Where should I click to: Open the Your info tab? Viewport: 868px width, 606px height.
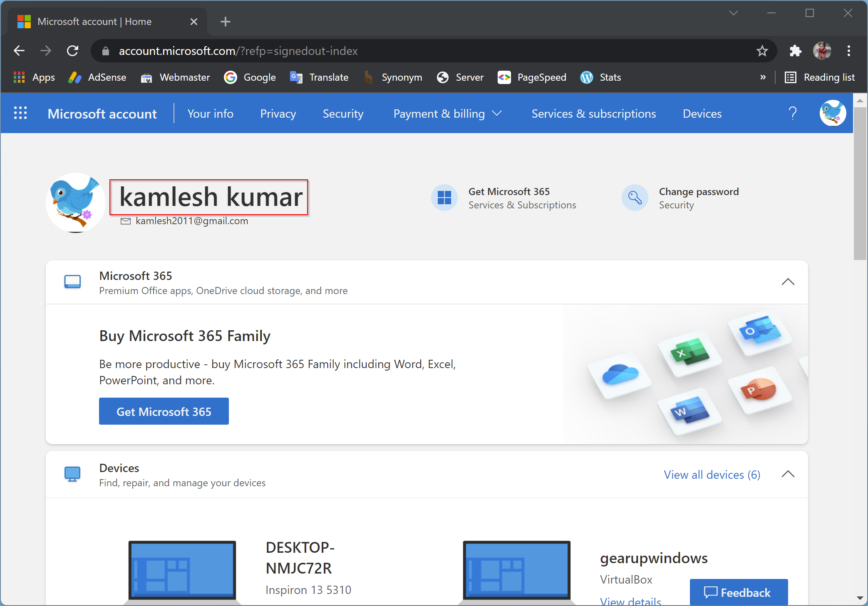[x=210, y=114]
